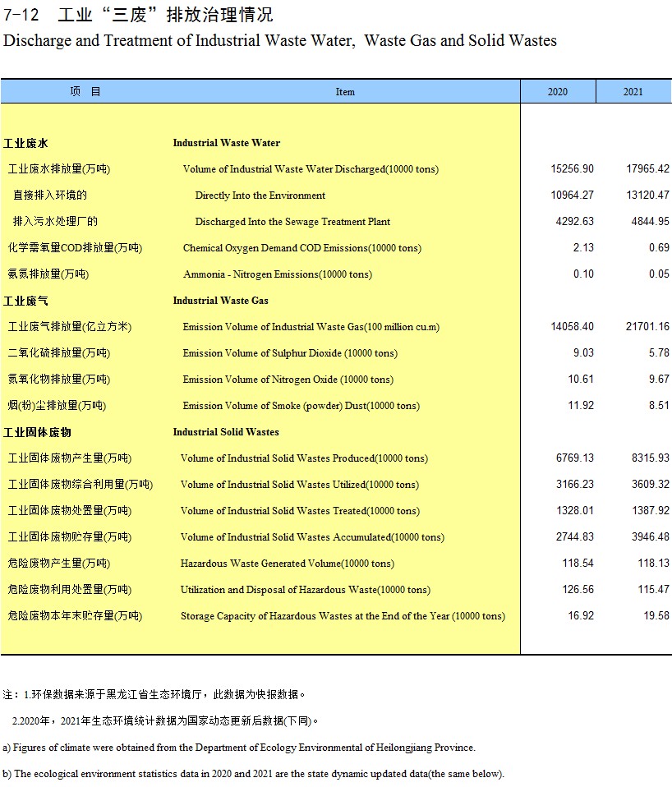Click the 2021 column header
672x787 pixels.
(633, 92)
